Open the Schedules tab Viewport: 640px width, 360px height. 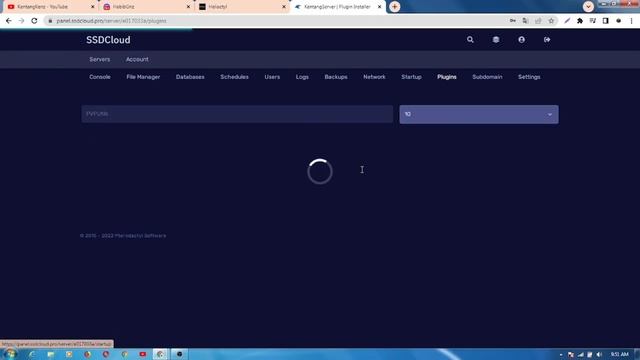pyautogui.click(x=234, y=77)
